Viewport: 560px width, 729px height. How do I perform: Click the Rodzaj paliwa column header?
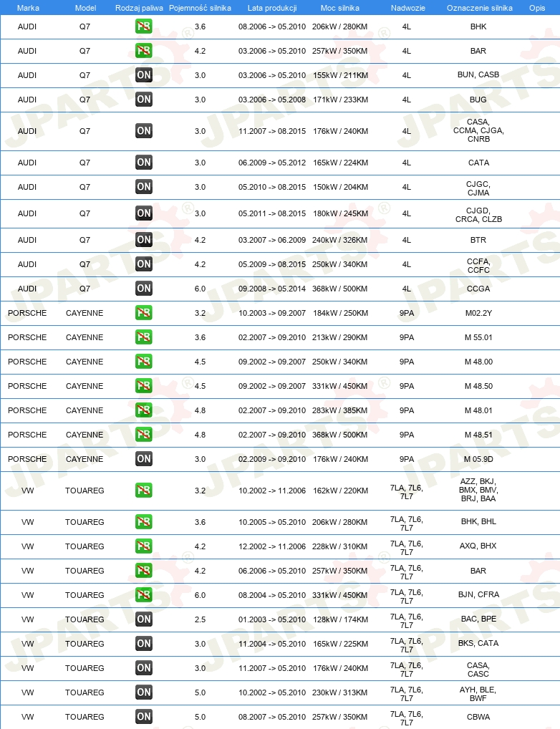click(x=139, y=8)
